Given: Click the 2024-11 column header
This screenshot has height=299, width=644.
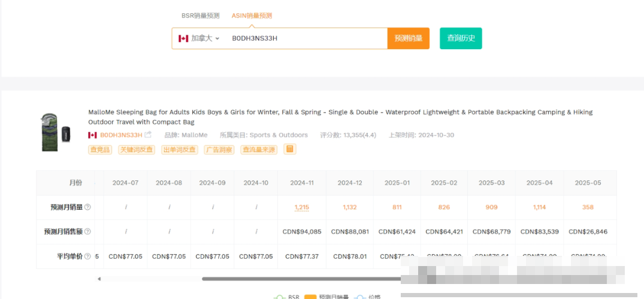Looking at the screenshot, I should [x=302, y=183].
